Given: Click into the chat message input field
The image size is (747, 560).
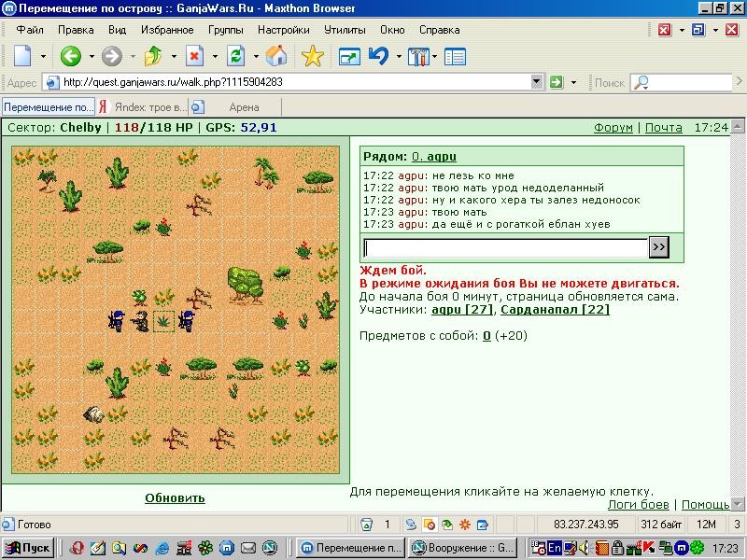Looking at the screenshot, I should click(505, 248).
